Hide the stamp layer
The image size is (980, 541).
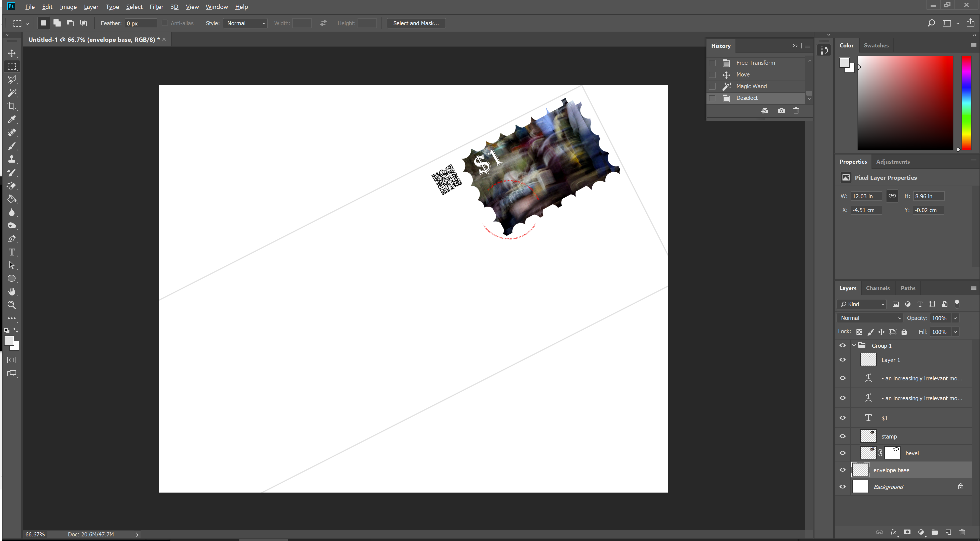(843, 436)
